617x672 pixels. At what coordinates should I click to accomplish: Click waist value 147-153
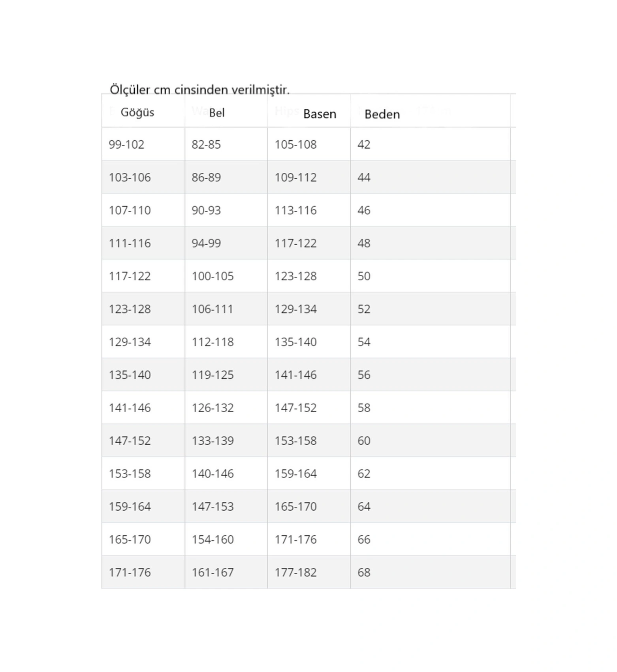(x=213, y=506)
